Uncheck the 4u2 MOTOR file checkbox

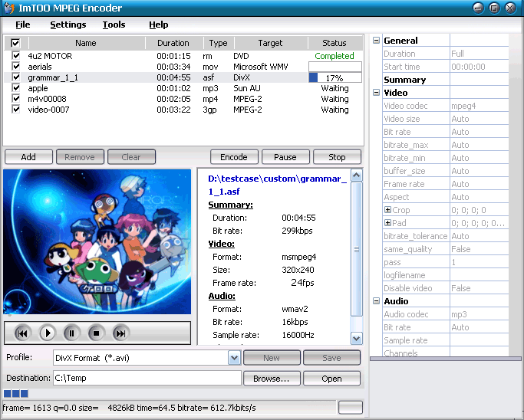(x=15, y=56)
